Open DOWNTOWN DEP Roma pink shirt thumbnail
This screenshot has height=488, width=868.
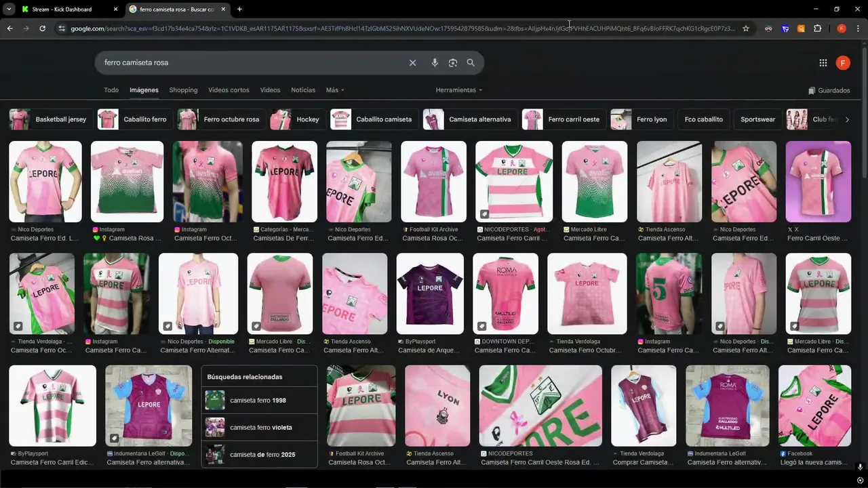pos(505,293)
